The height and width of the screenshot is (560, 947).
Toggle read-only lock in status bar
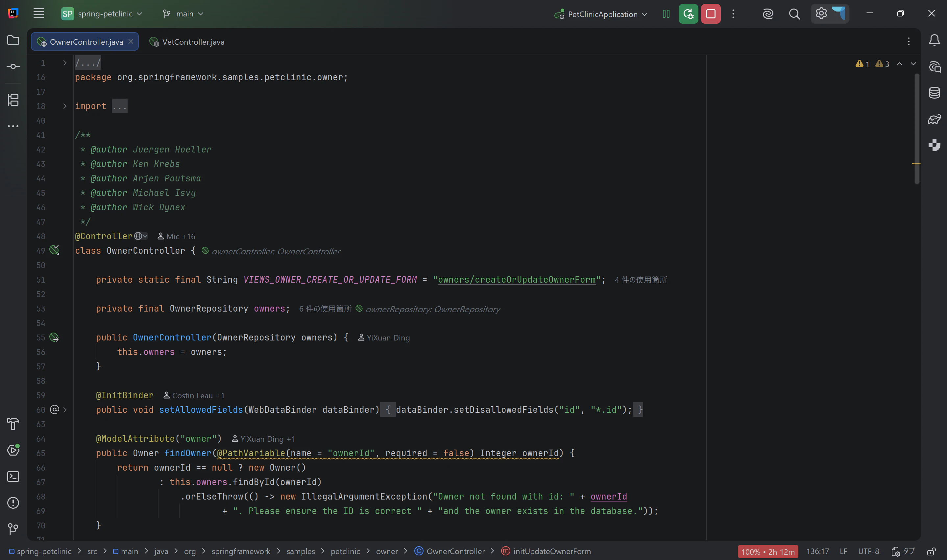click(x=932, y=552)
